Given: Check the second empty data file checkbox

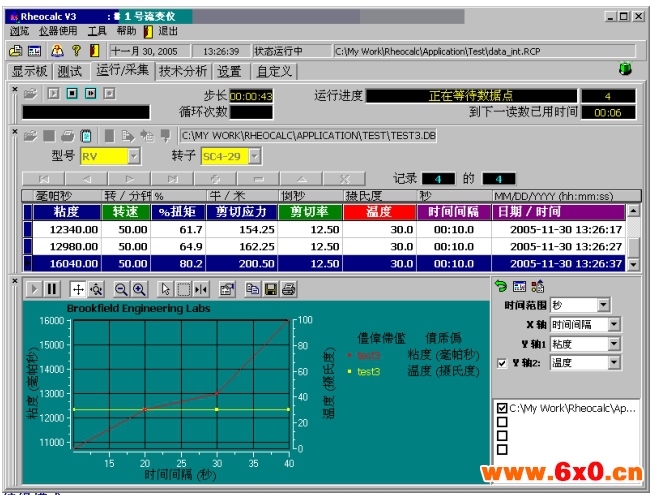Looking at the screenshot, I should point(502,422).
